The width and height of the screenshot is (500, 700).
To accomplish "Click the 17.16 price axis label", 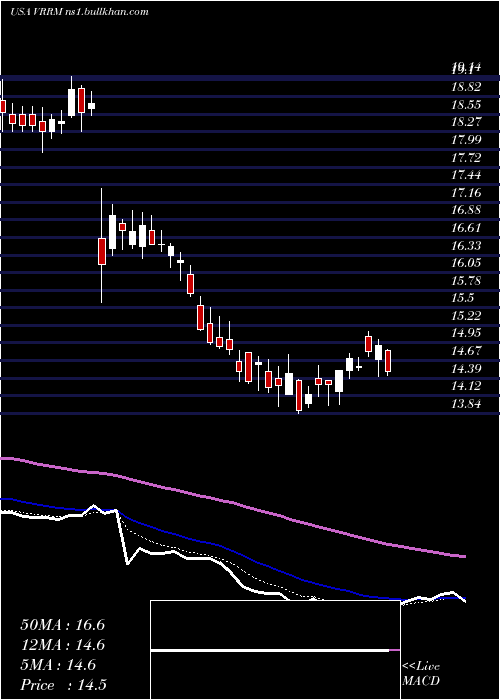I will [x=467, y=193].
